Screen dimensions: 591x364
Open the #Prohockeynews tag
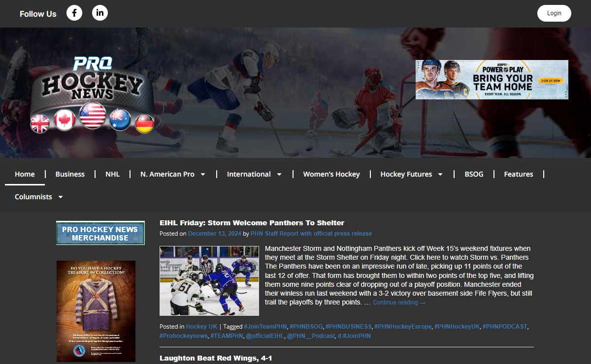click(183, 336)
